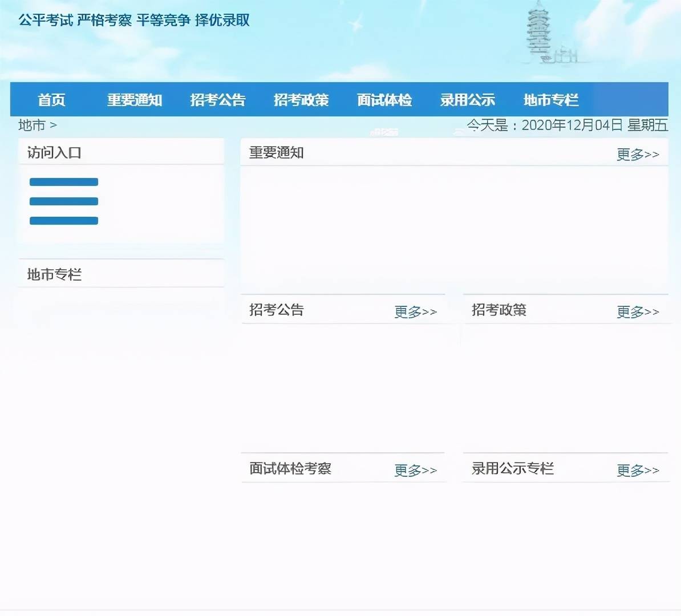
Task: Click the 访问入口 panel heading
Action: point(54,152)
